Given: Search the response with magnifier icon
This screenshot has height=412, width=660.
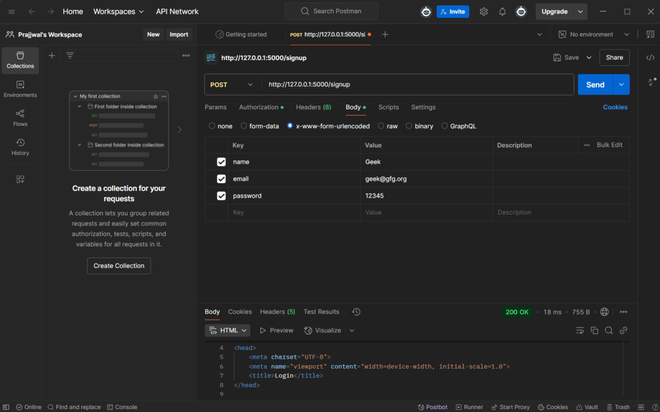Looking at the screenshot, I should (x=608, y=330).
